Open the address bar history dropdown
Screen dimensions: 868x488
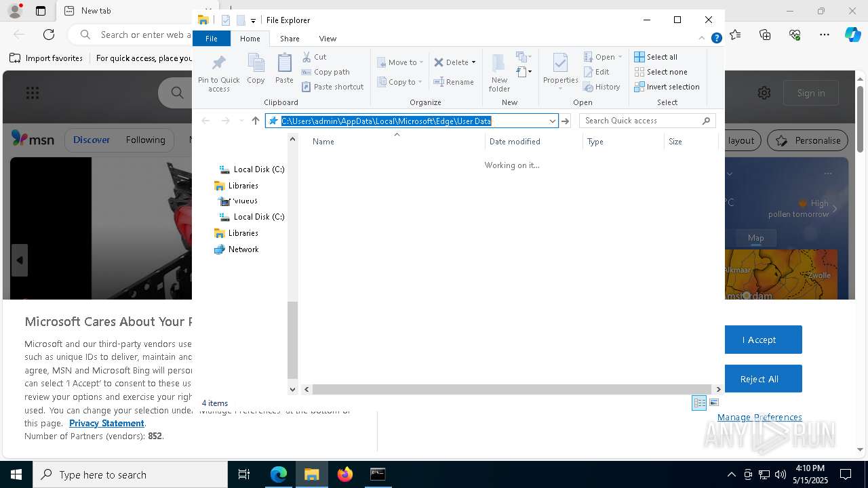(552, 121)
